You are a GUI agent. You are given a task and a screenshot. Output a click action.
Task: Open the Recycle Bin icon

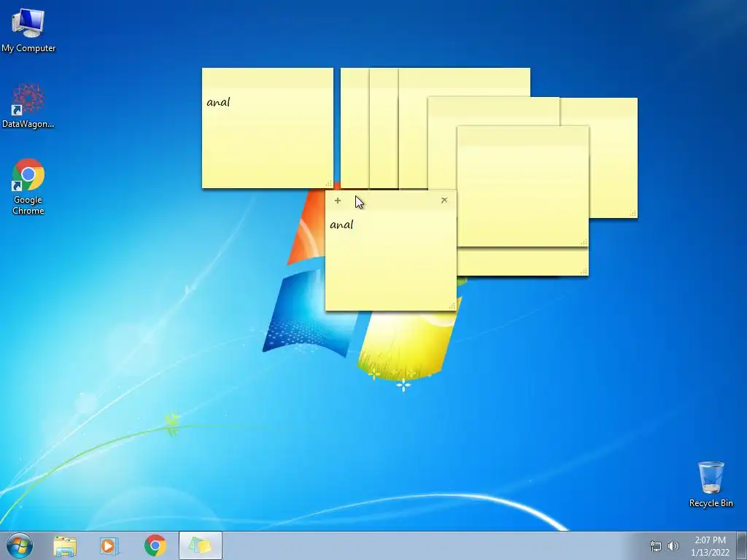(711, 484)
